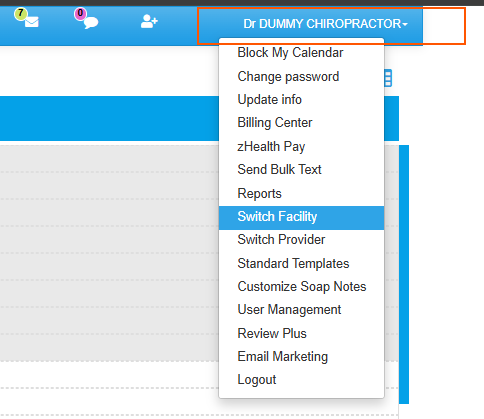484x419 pixels.
Task: Click the grid view icon behind menu
Action: pos(388,78)
